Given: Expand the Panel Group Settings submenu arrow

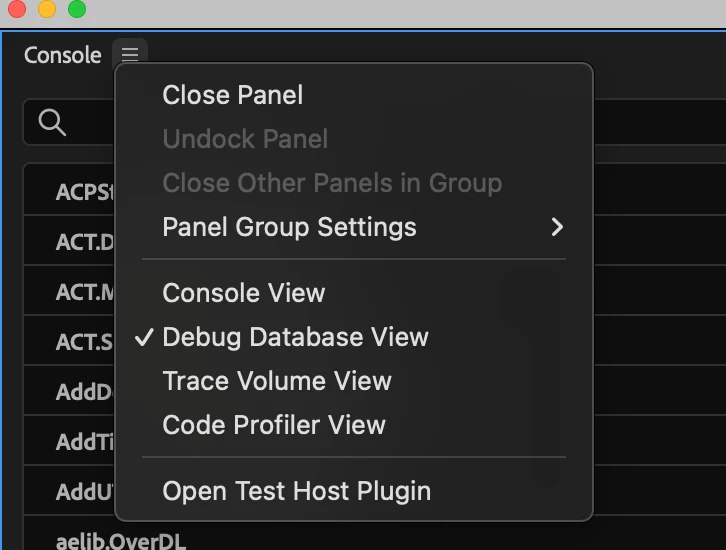Looking at the screenshot, I should click(557, 228).
